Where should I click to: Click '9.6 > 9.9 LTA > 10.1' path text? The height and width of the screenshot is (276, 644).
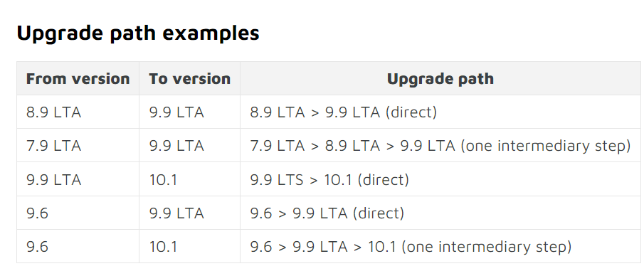(x=323, y=247)
